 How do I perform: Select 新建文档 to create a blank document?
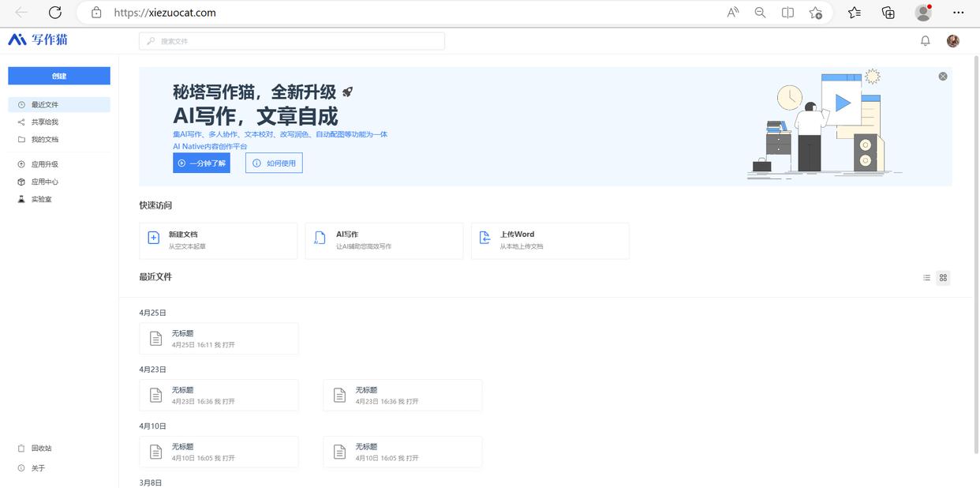tap(218, 240)
